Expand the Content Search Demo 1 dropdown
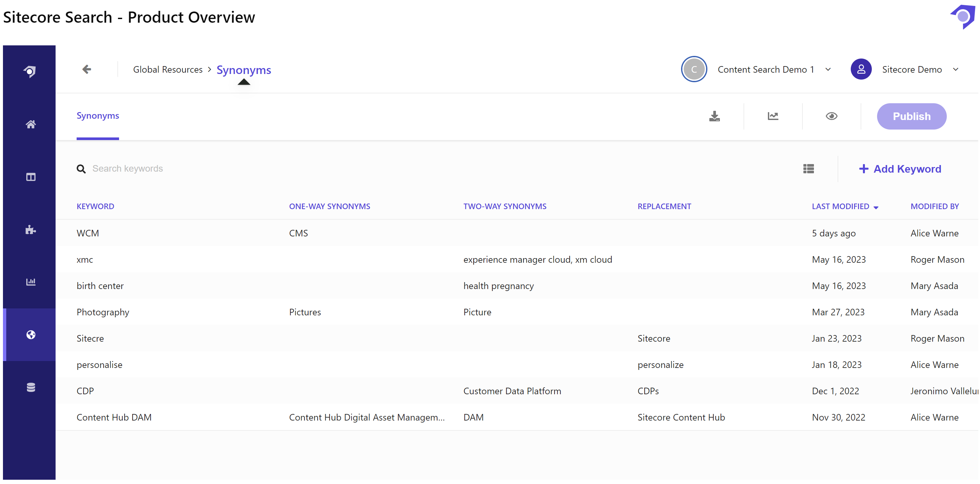Screen dimensions: 980x484 pyautogui.click(x=828, y=69)
